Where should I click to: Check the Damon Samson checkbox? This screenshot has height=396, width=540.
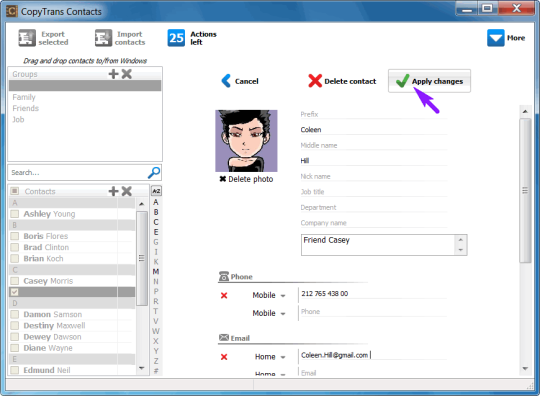pos(14,314)
